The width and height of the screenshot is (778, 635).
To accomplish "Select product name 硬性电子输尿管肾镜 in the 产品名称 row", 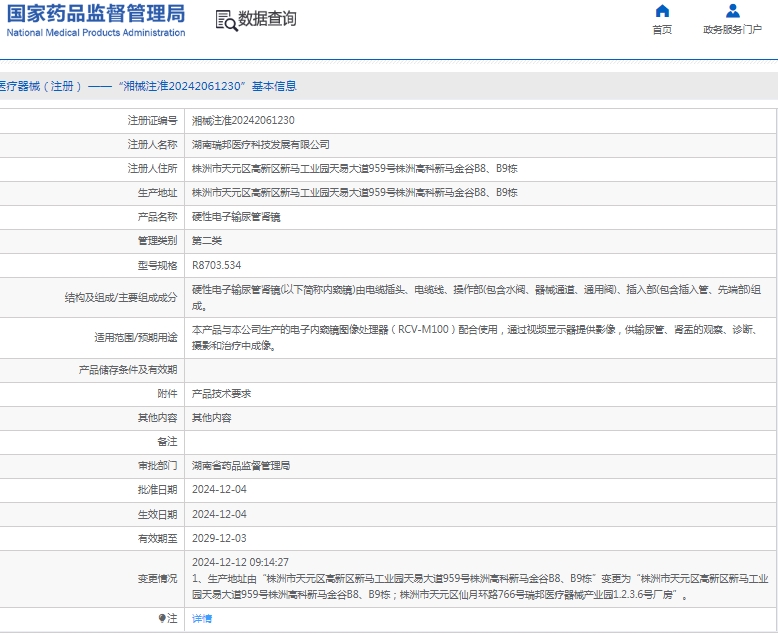I will (x=236, y=217).
